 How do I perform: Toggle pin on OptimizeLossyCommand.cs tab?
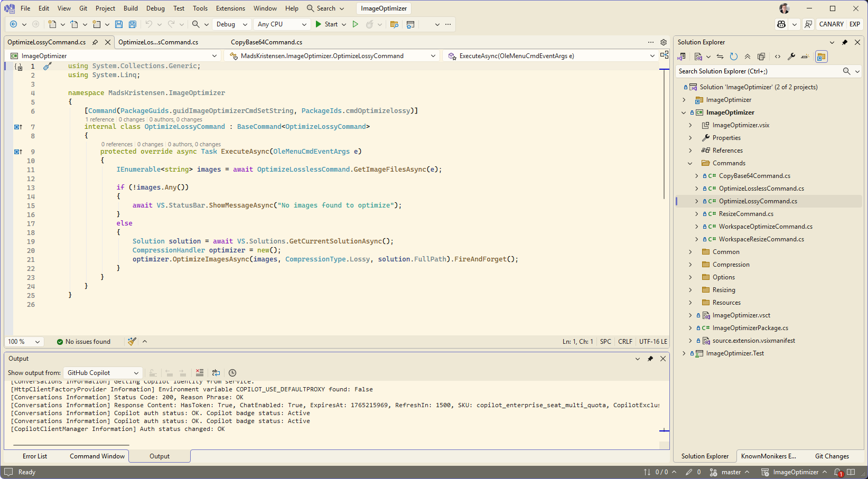click(95, 42)
